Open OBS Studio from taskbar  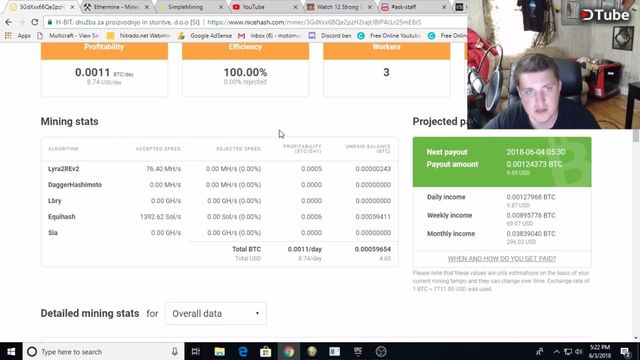point(381,351)
